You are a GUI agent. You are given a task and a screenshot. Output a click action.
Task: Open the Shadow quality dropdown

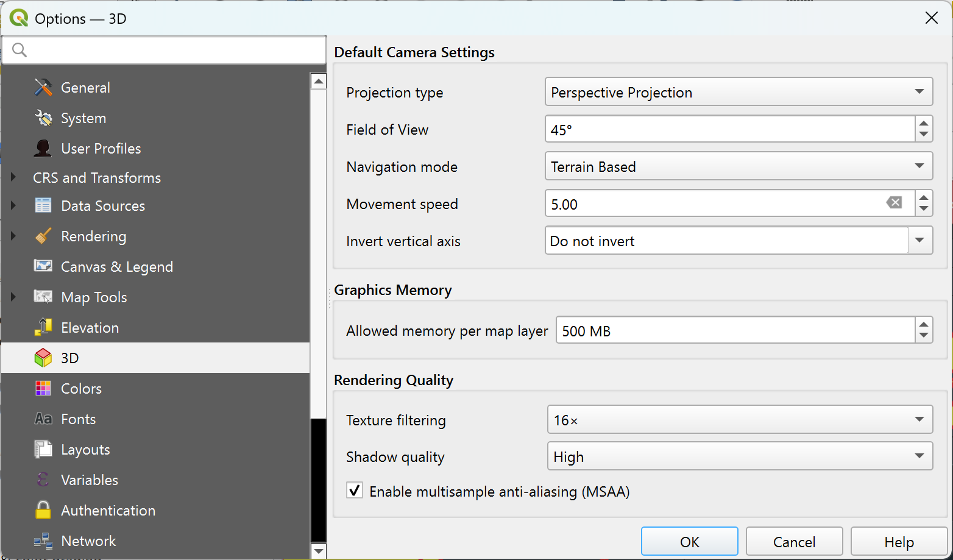pyautogui.click(x=740, y=456)
